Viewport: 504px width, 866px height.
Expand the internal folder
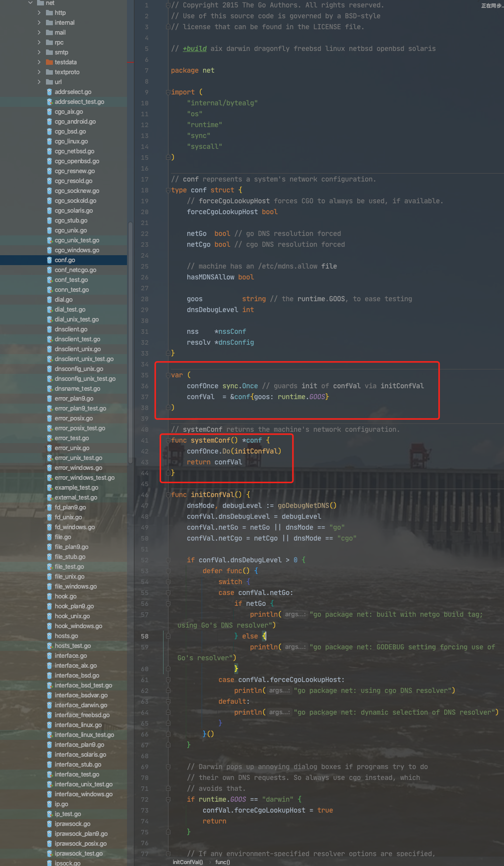coord(39,23)
